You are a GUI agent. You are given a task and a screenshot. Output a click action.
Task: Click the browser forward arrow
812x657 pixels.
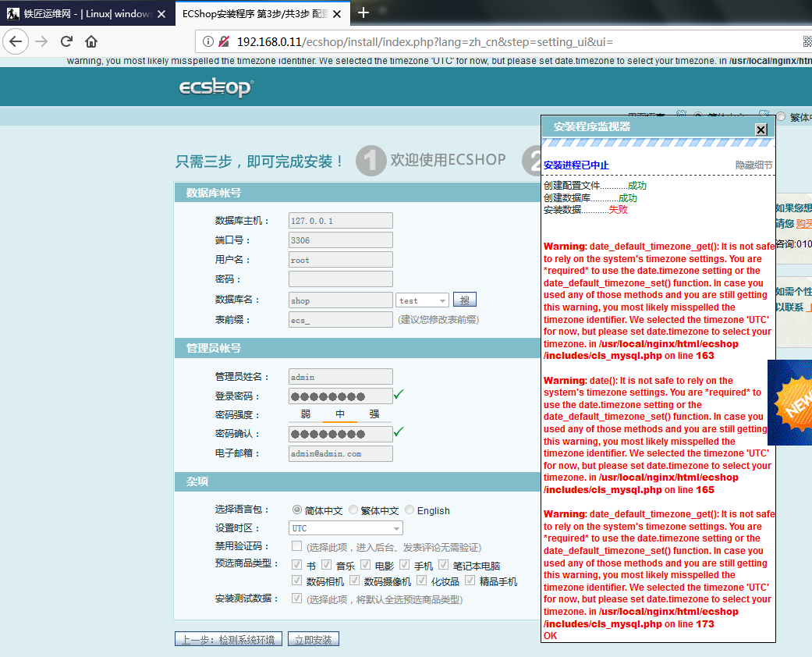pyautogui.click(x=41, y=41)
